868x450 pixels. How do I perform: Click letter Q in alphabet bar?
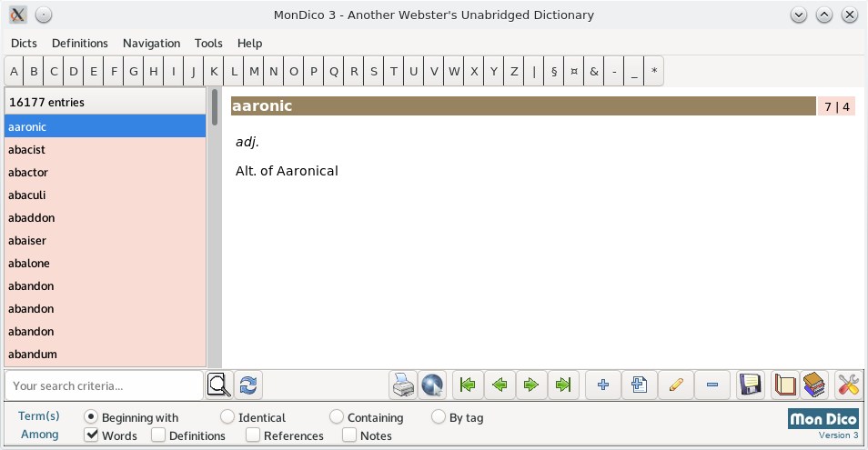(x=334, y=71)
